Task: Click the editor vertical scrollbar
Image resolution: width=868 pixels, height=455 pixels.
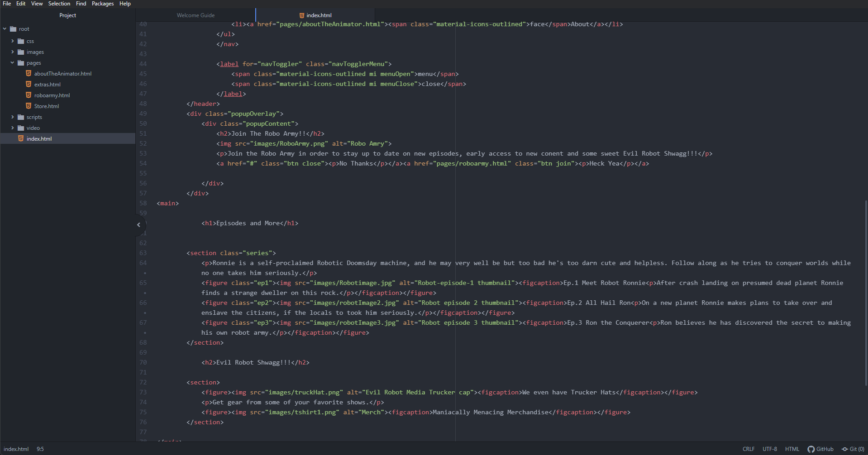Action: [x=866, y=293]
